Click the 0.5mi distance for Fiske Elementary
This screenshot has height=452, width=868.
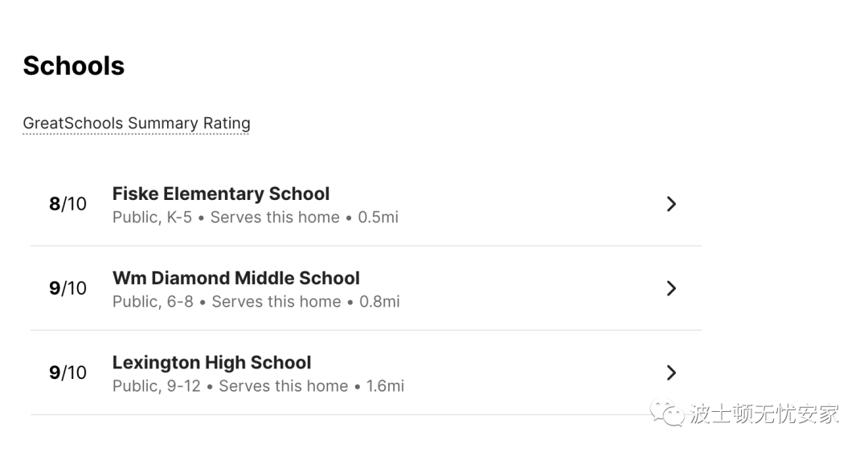point(378,218)
